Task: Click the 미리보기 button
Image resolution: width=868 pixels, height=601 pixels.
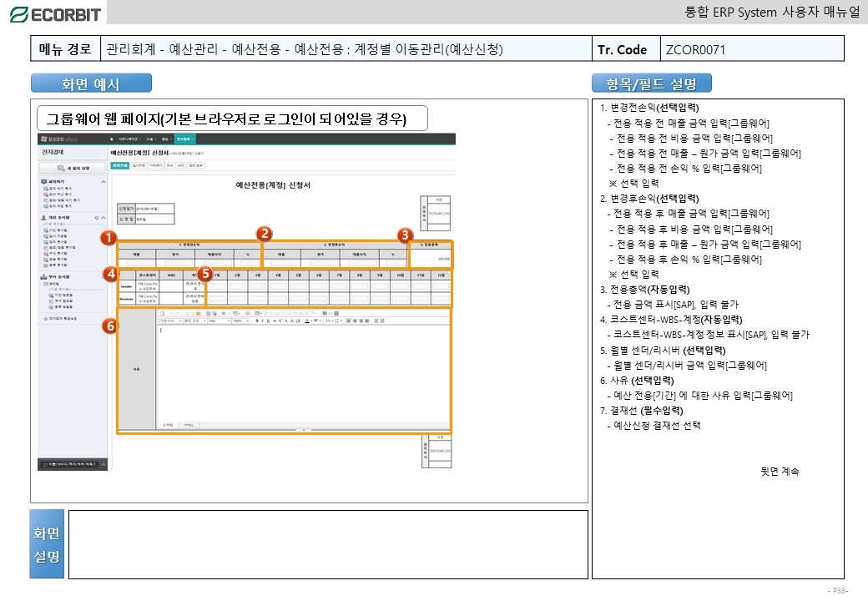Action: point(156,165)
